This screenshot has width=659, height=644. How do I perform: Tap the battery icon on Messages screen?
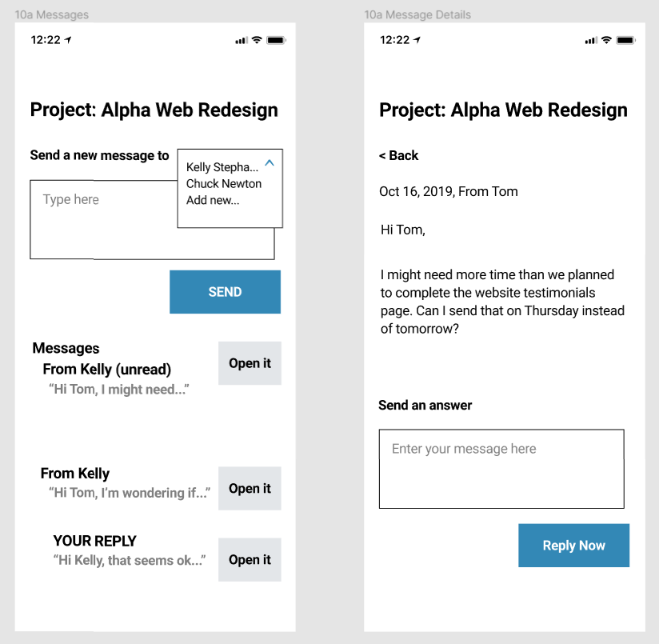pyautogui.click(x=276, y=40)
